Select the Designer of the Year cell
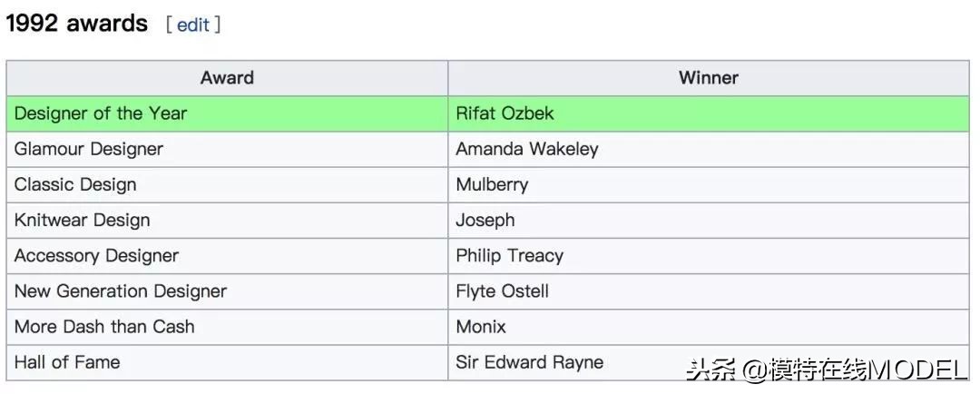This screenshot has height=394, width=980. [x=100, y=113]
